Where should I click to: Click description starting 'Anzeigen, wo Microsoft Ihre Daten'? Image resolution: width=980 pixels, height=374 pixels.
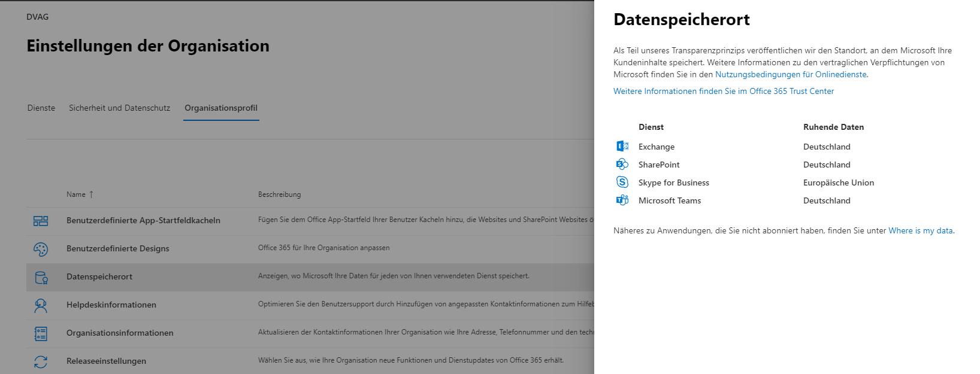coord(394,276)
